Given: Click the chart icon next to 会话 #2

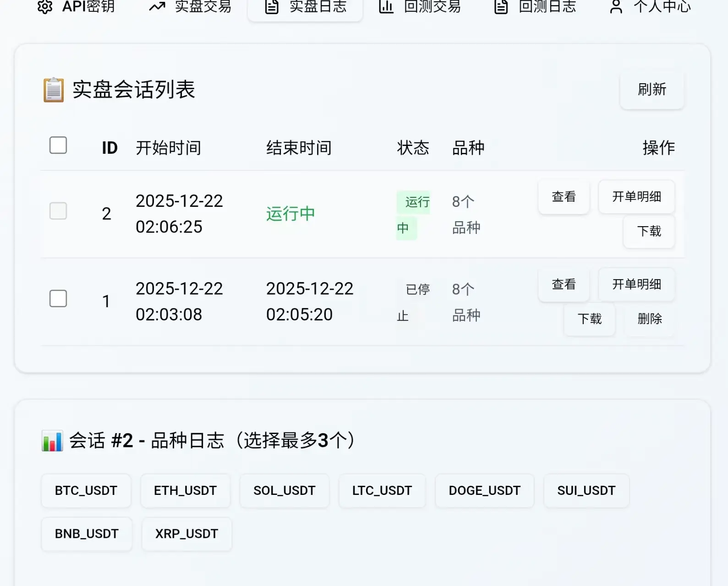Looking at the screenshot, I should (x=52, y=441).
